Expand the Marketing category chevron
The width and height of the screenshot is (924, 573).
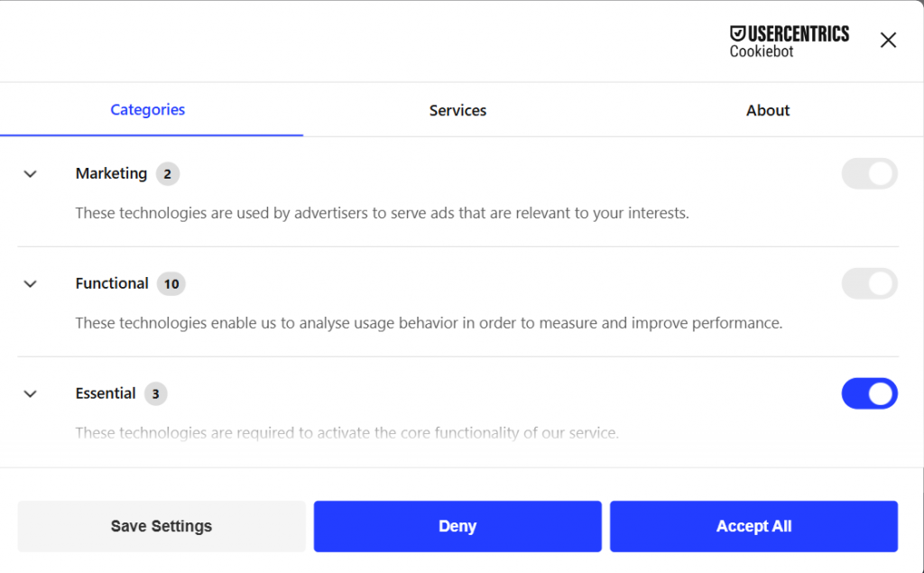31,174
